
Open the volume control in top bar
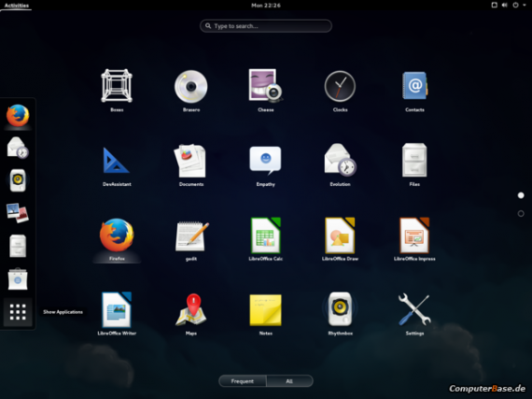pos(505,5)
